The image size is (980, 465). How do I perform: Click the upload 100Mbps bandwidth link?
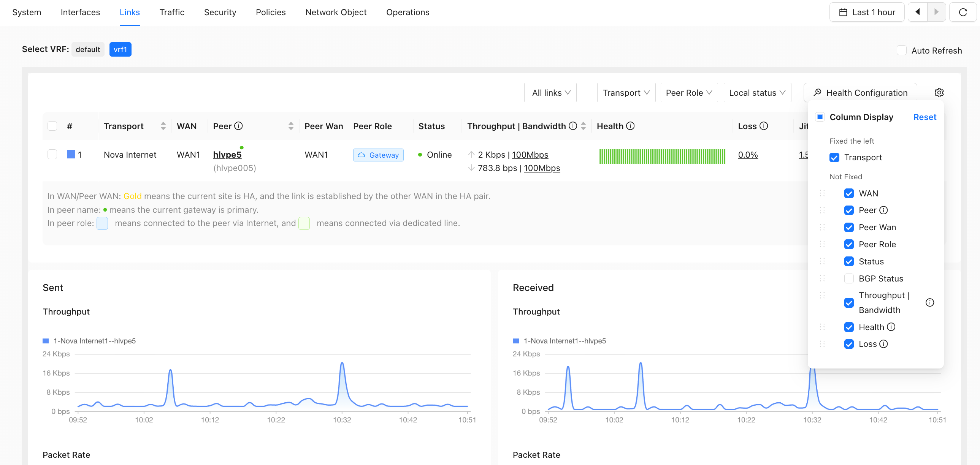tap(530, 154)
